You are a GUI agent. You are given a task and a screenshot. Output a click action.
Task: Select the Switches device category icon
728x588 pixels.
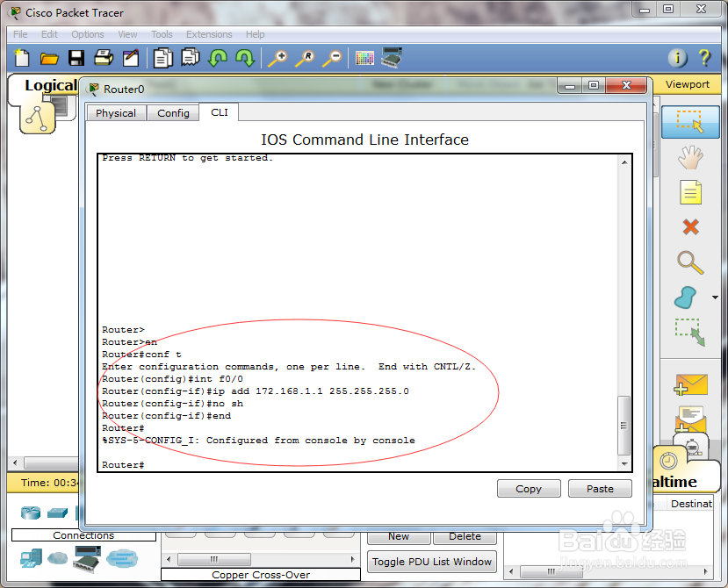[58, 513]
